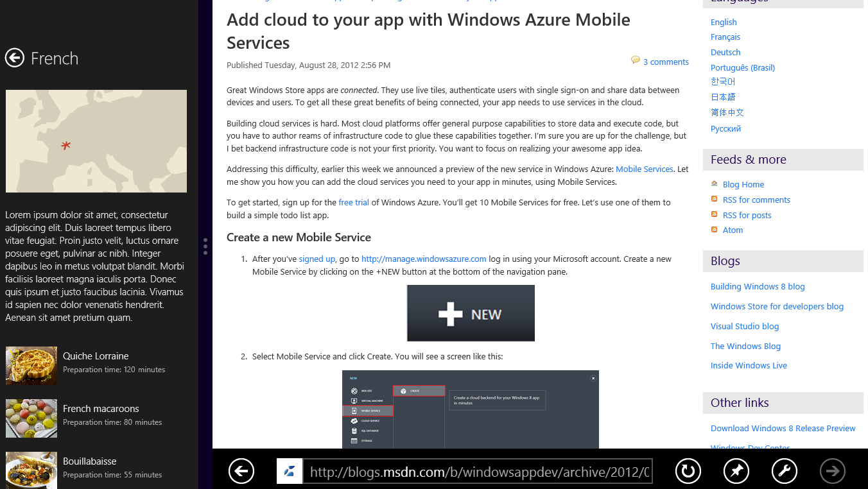Click Preparation time: 80 minutes text
Image resolution: width=868 pixels, height=489 pixels.
(112, 422)
